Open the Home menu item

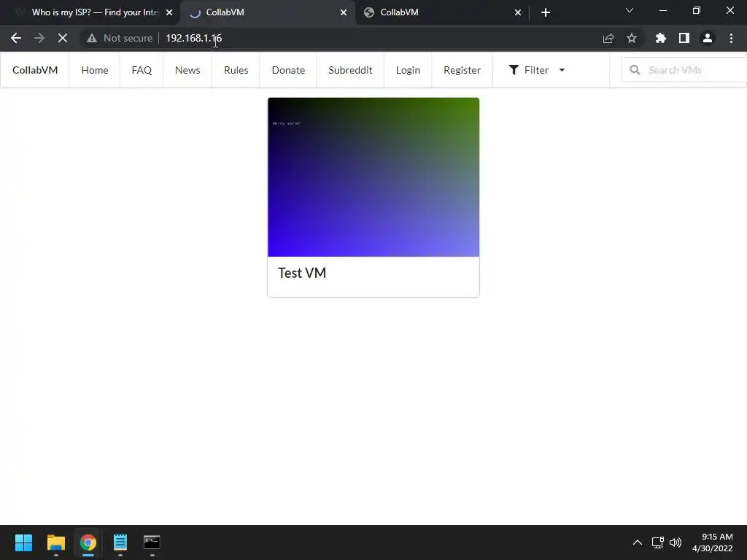click(94, 70)
